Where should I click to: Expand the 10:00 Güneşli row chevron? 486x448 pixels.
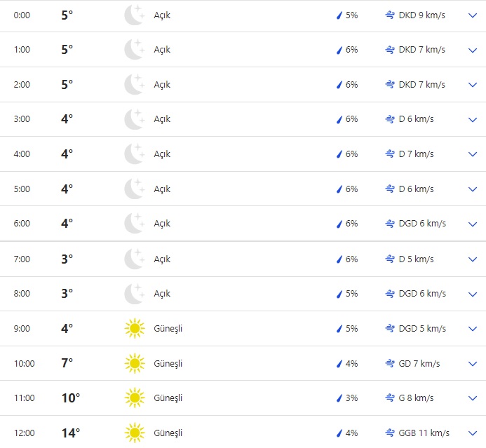(472, 363)
